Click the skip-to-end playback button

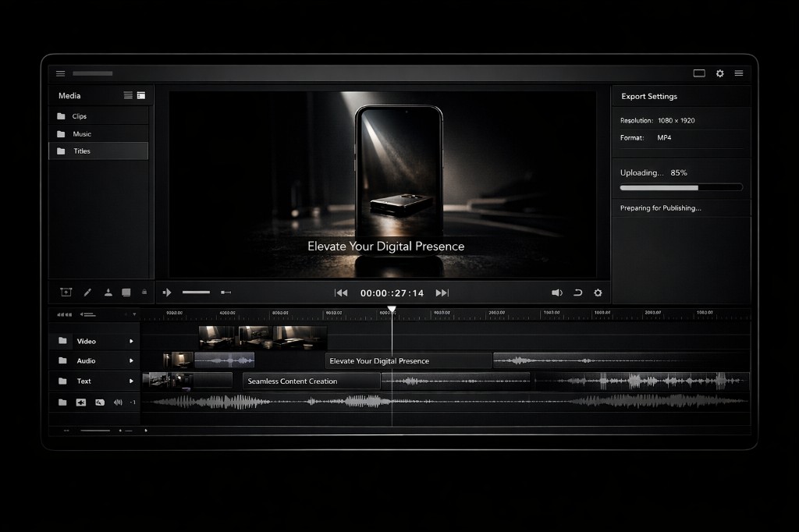pyautogui.click(x=442, y=293)
